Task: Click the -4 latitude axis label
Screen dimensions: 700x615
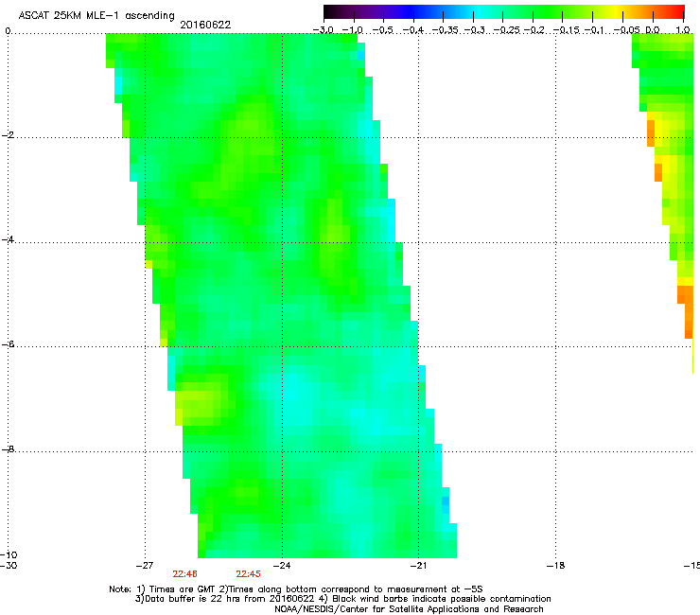Action: [8, 239]
